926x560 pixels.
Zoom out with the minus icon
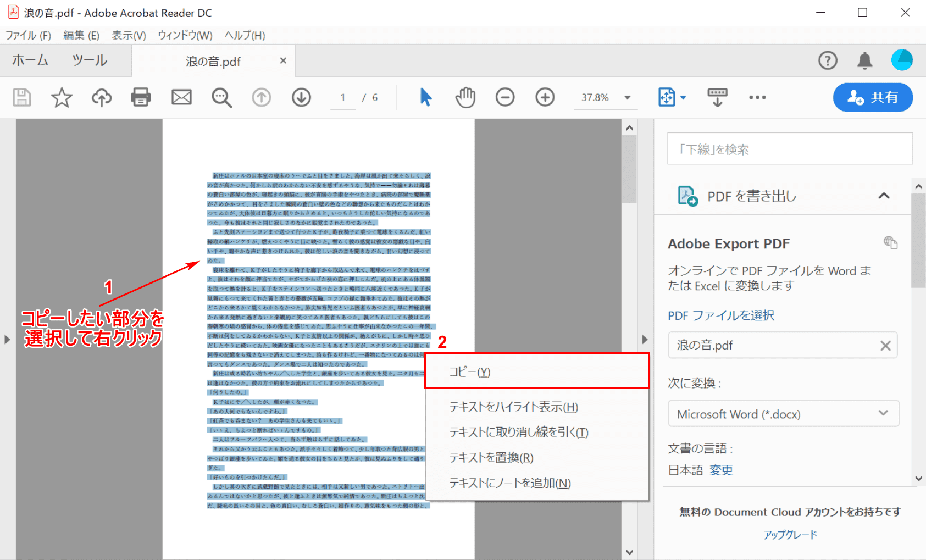coord(504,98)
